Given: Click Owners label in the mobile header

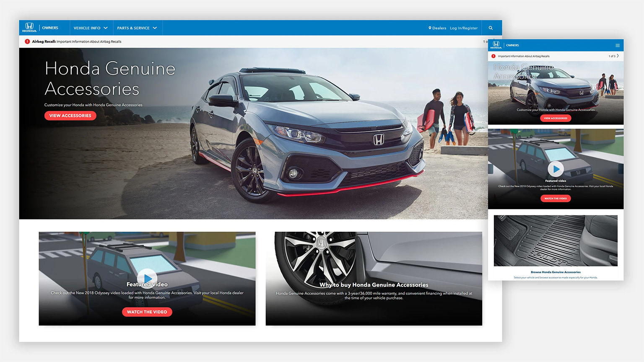Looking at the screenshot, I should pos(512,45).
